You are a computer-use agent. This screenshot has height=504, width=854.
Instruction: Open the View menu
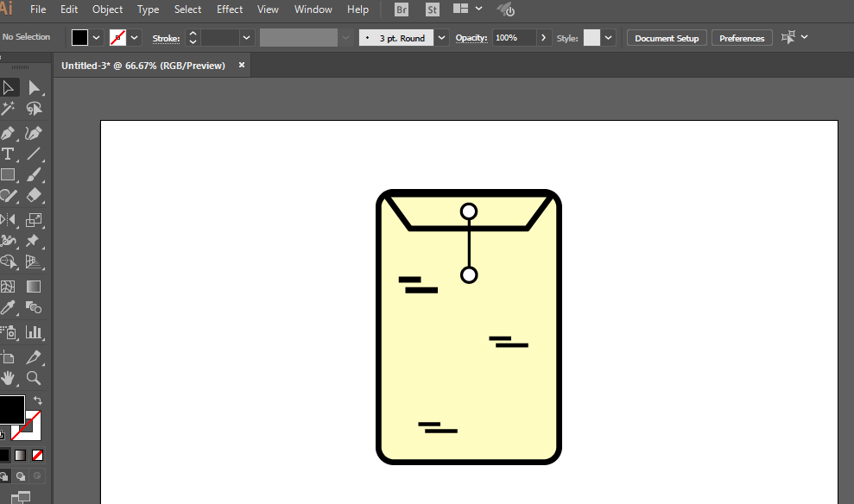[x=268, y=9]
